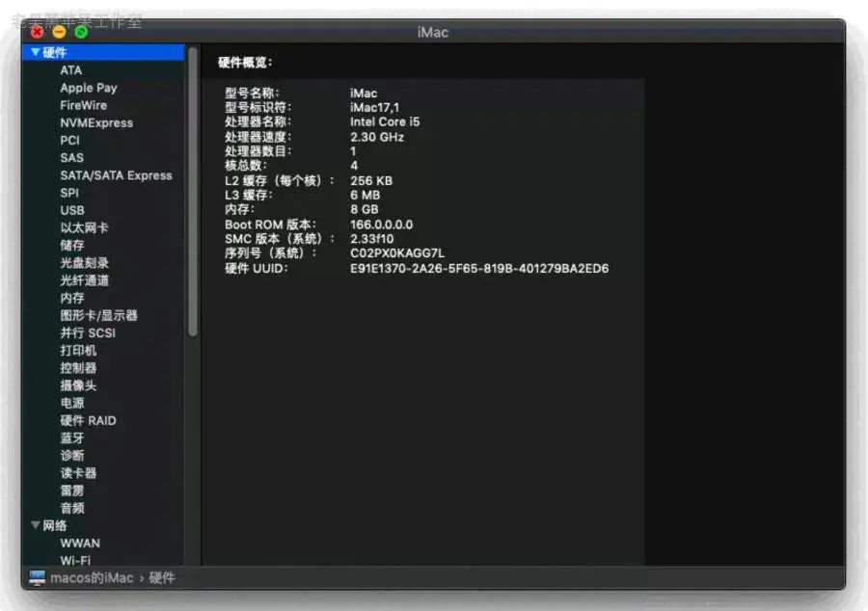Select 诊断 in the sidebar
The width and height of the screenshot is (868, 611).
coord(72,456)
